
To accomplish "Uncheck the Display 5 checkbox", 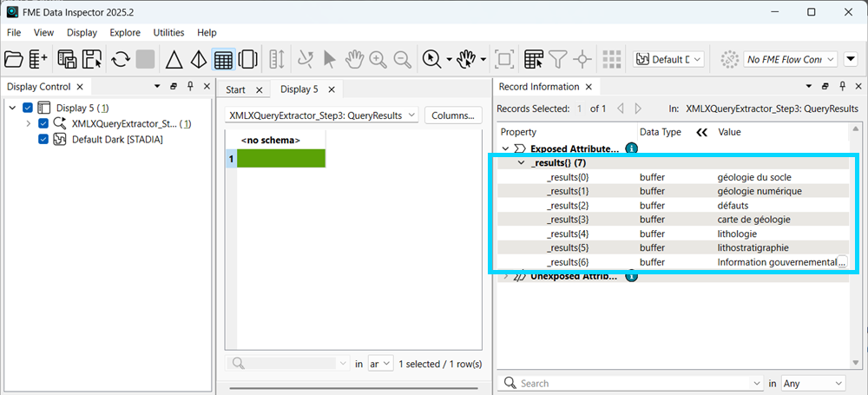I will [28, 108].
